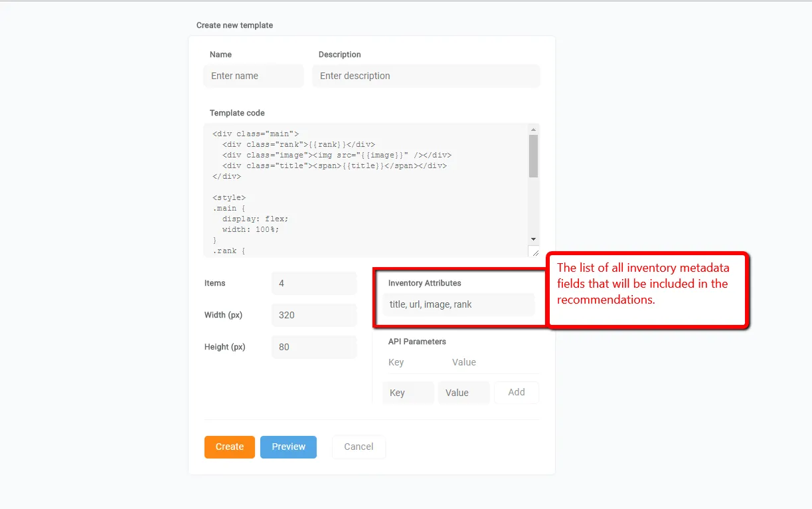The width and height of the screenshot is (812, 509).
Task: Click the 'Key' column header
Action: point(396,362)
